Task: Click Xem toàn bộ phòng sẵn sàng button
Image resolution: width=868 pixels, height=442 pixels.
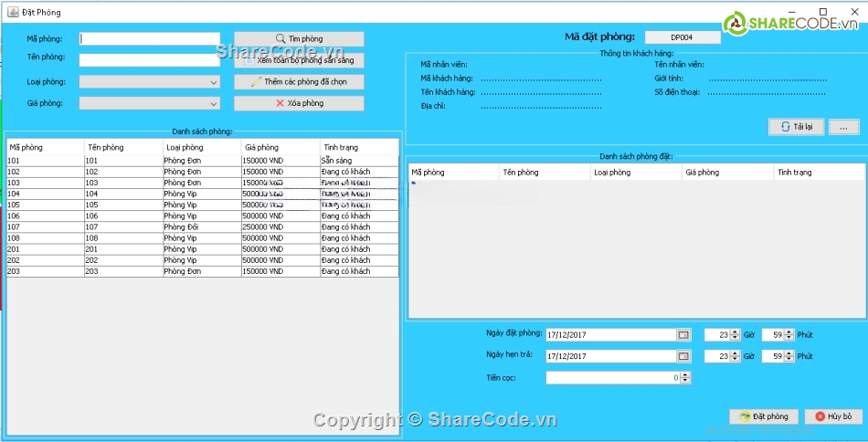Action: click(x=299, y=60)
